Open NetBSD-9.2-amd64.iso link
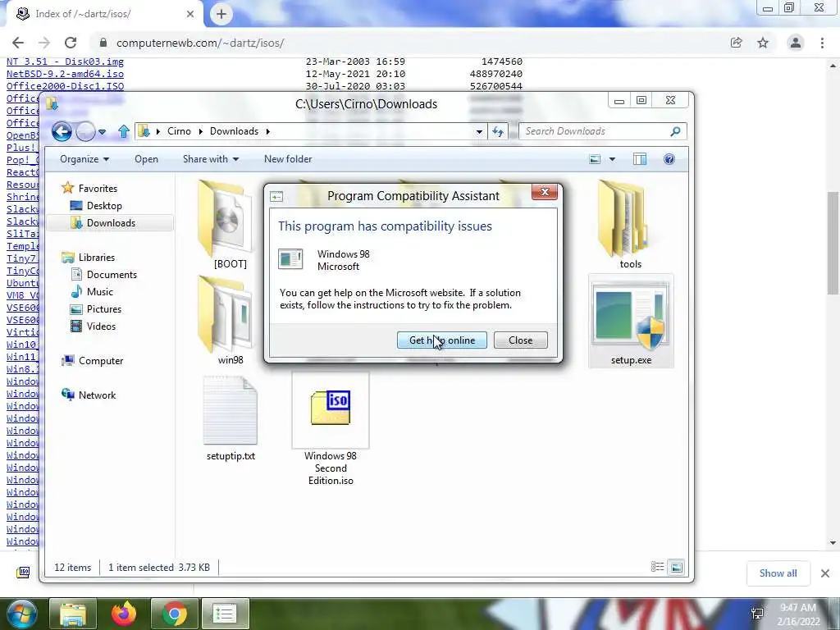The image size is (840, 630). 65,74
